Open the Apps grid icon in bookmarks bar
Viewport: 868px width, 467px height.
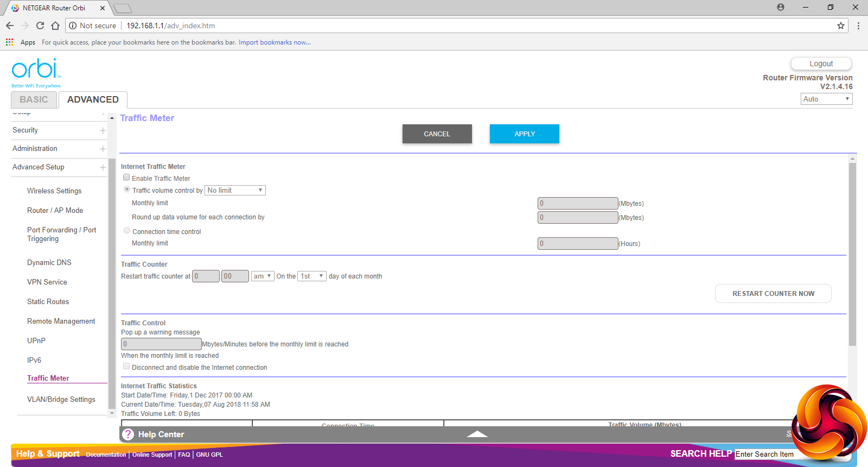coord(9,42)
